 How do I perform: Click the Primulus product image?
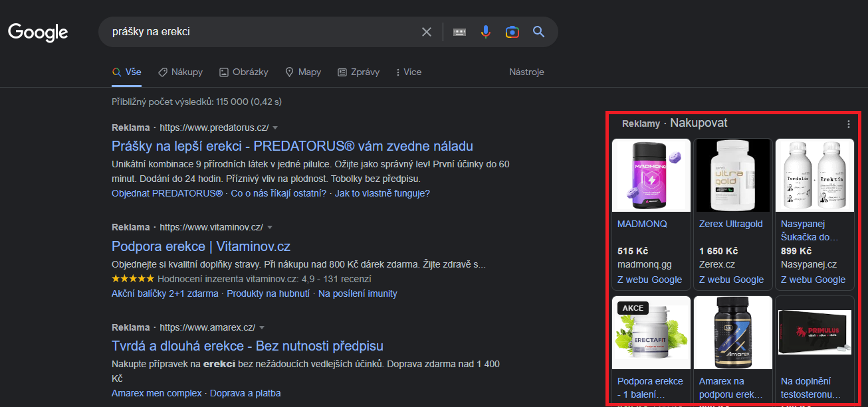815,333
